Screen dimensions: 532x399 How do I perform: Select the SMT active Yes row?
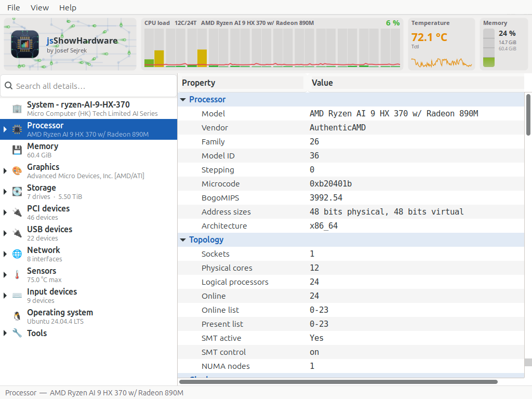(351, 338)
